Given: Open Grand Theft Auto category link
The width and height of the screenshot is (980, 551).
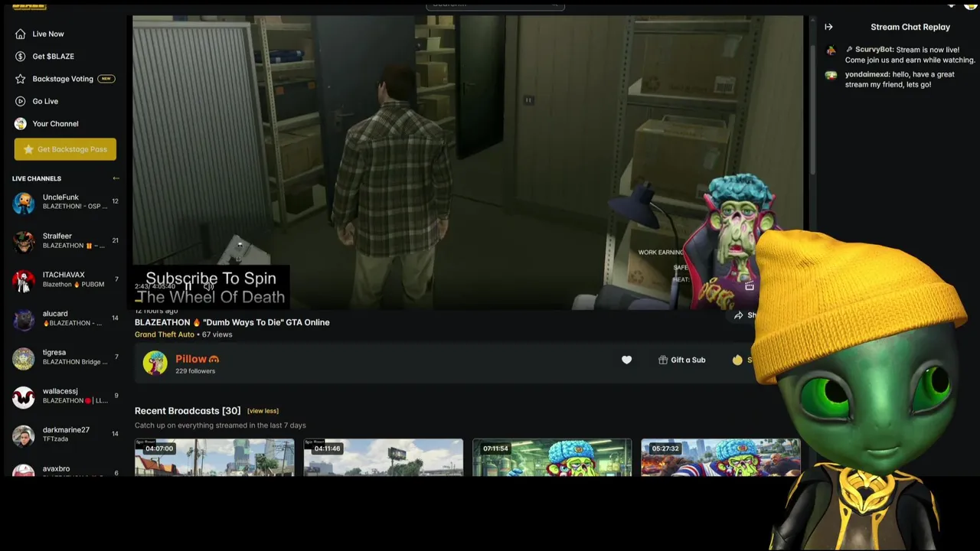Looking at the screenshot, I should (x=165, y=334).
